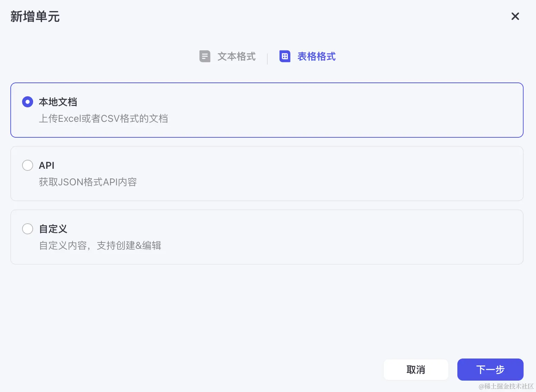This screenshot has width=536, height=392.
Task: Click the 表格格式 table grid icon
Action: 285,56
